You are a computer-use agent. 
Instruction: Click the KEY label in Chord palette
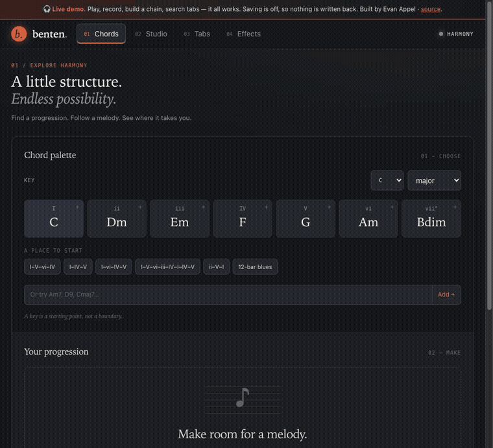29,180
